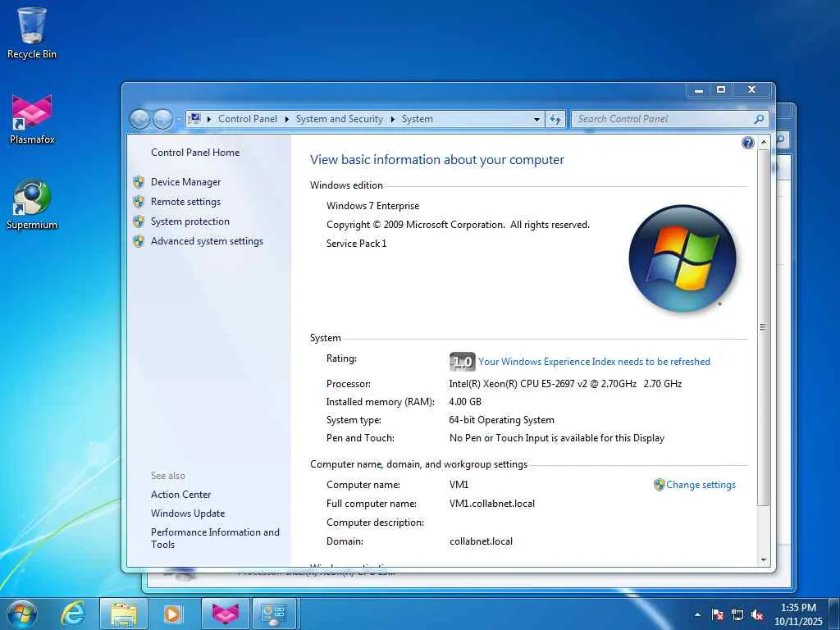Click the collabnet.local domain value
Viewport: 840px width, 630px height.
[x=481, y=541]
